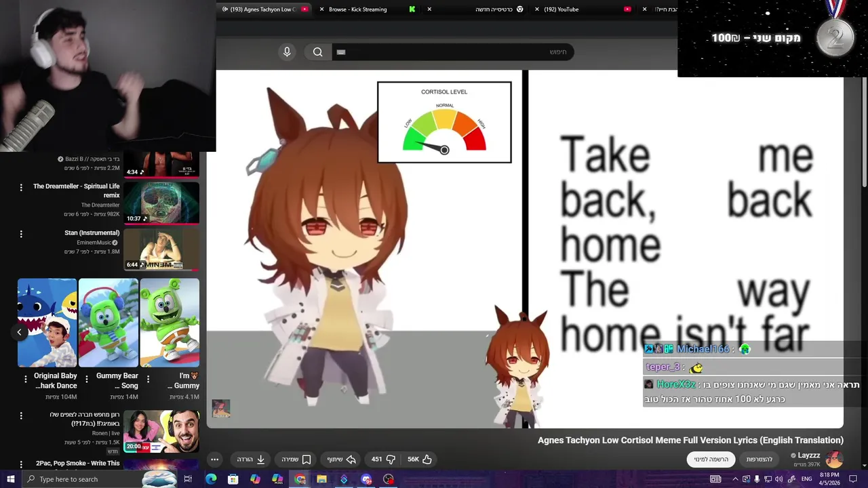
Task: Open the Layzzz channel avatar
Action: 834,460
